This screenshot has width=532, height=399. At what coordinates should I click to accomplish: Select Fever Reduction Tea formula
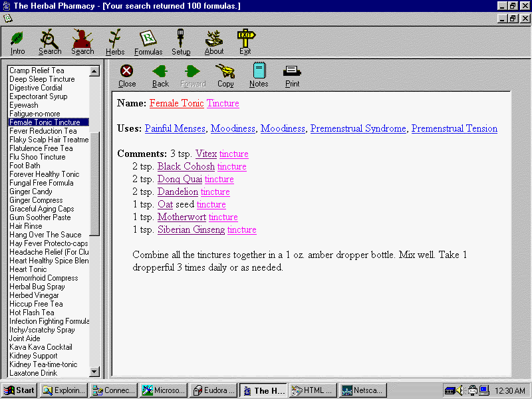click(49, 131)
